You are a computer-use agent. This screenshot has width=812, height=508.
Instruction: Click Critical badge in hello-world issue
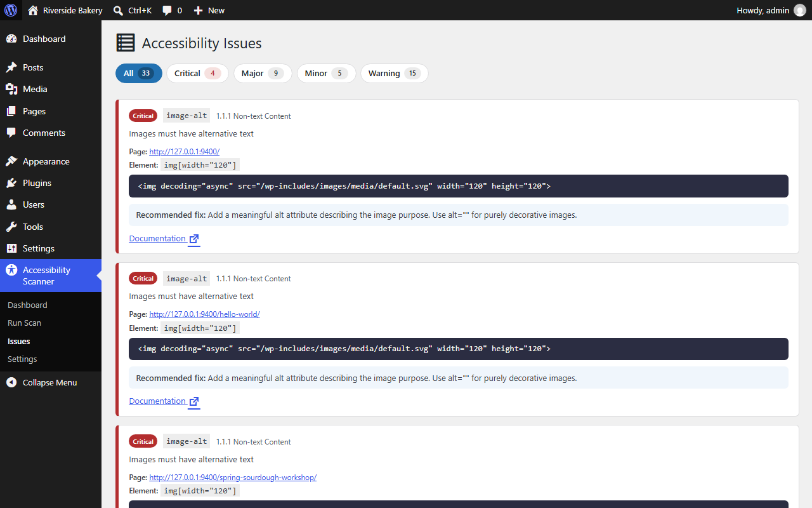[143, 278]
